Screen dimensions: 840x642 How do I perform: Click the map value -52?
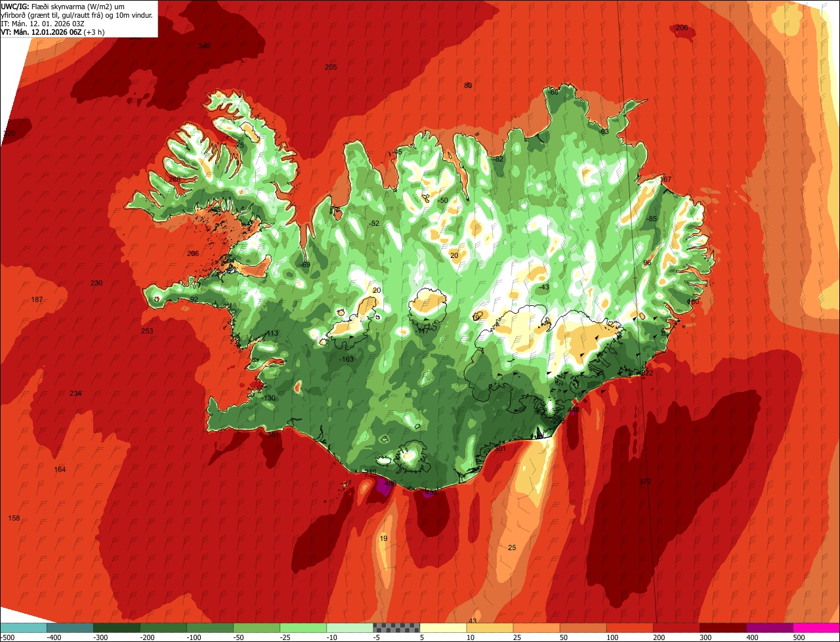(374, 223)
